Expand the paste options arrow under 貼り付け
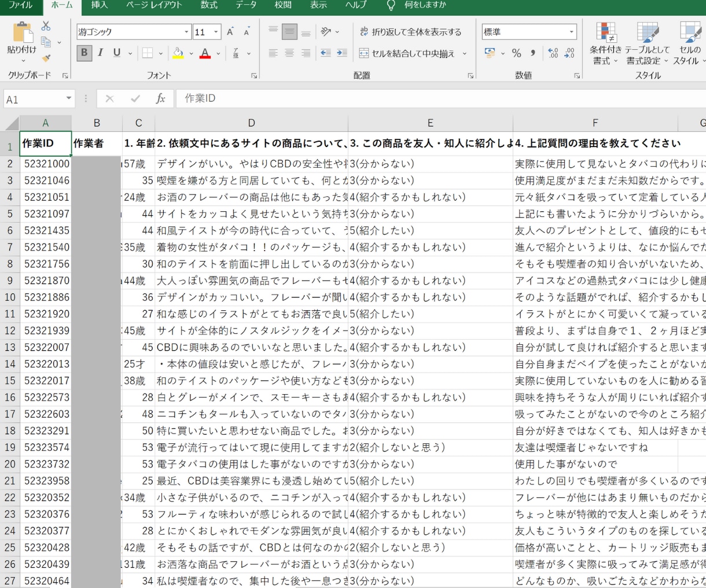Image resolution: width=706 pixels, height=588 pixels. click(23, 61)
